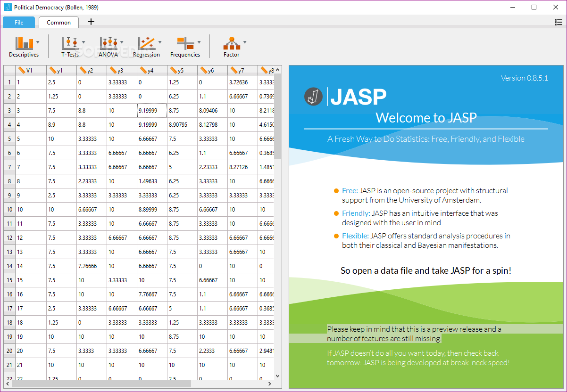Click the 'Flexible:' bullet label
Screen dimensions: 567x392
(355, 236)
